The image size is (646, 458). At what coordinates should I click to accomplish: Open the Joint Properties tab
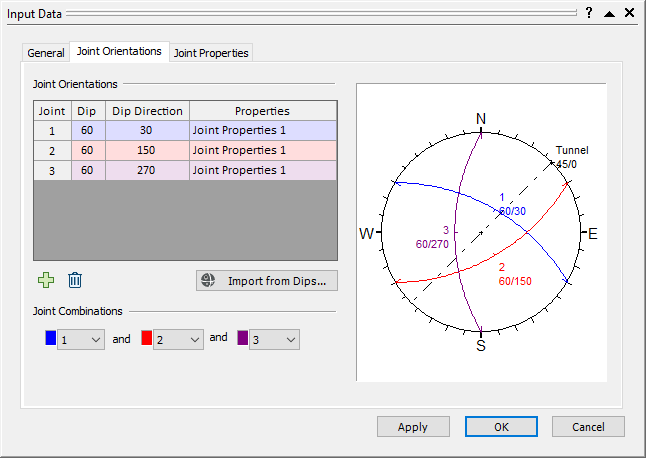211,53
